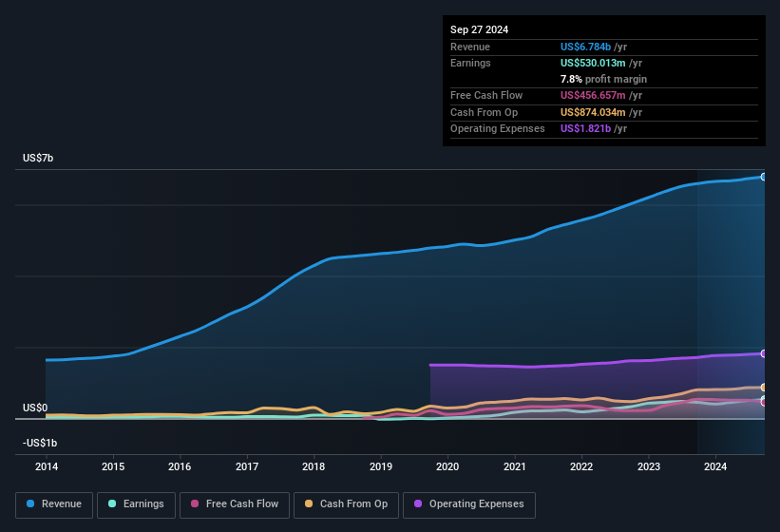Click the 2019 x-axis label
780x532 pixels.
pos(381,466)
